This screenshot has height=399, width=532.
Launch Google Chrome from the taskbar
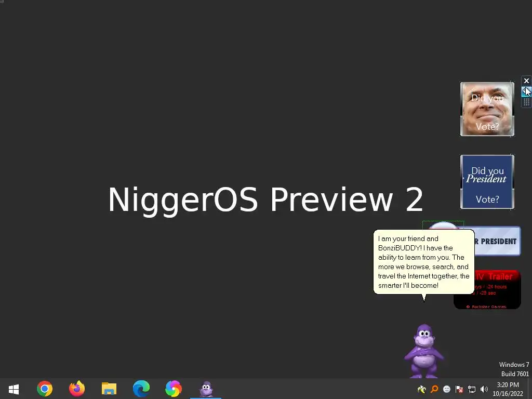pyautogui.click(x=45, y=389)
